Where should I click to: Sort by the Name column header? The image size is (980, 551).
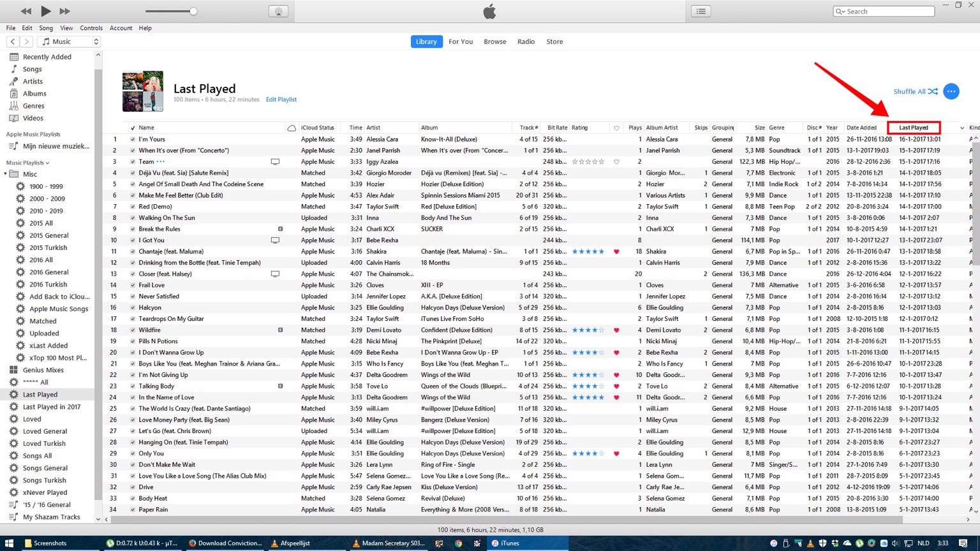(146, 128)
